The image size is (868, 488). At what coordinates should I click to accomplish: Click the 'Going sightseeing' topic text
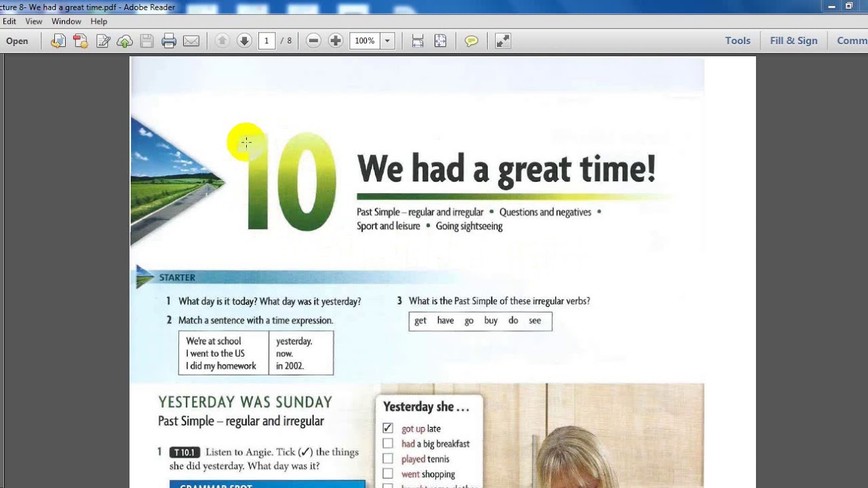click(469, 226)
